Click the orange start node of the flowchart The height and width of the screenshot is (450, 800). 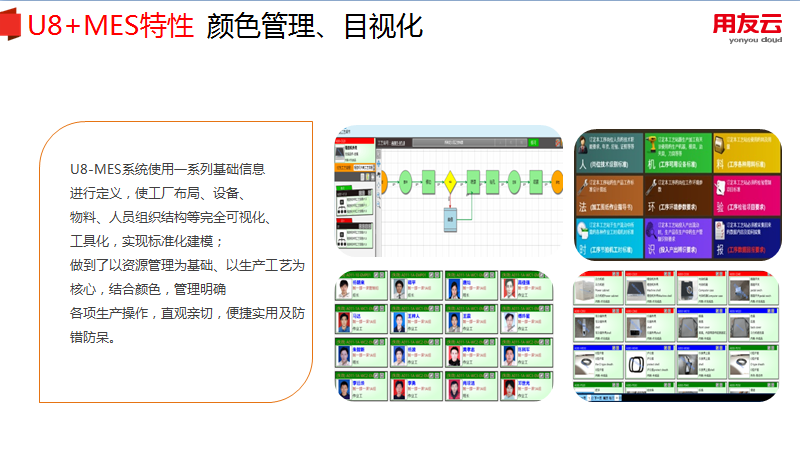(x=383, y=182)
